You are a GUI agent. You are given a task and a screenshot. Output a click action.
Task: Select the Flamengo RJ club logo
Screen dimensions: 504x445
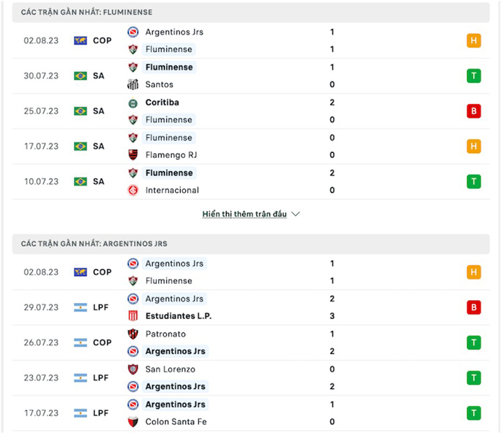point(132,155)
